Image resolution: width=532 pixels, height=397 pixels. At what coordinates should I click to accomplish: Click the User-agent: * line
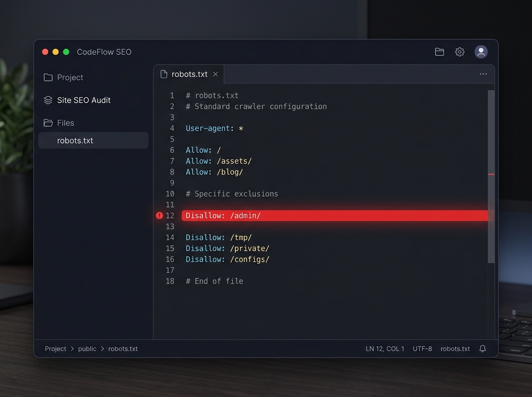click(x=215, y=128)
